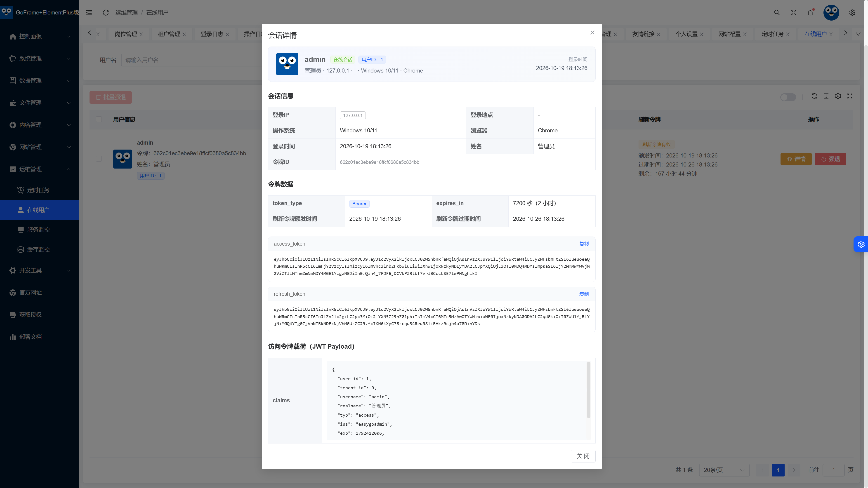Open table column settings gear icon
This screenshot has height=488, width=868.
[x=838, y=96]
